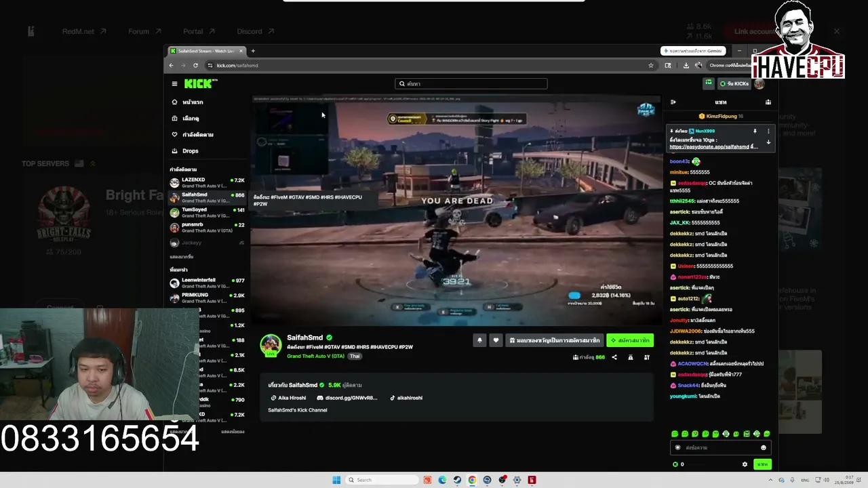Open the discord.gg invite link
The height and width of the screenshot is (488, 868).
347,398
